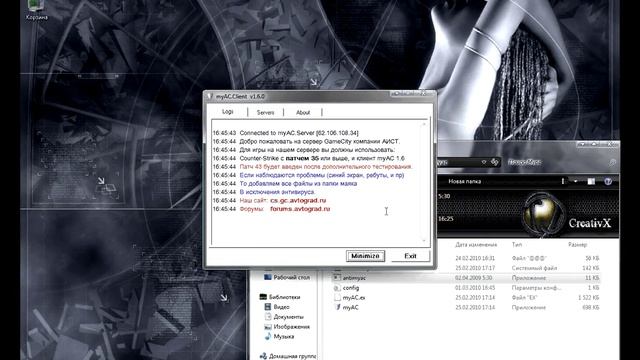Click the 'Параметры конф...' type cell
The height and width of the screenshot is (360, 640).
(536, 288)
